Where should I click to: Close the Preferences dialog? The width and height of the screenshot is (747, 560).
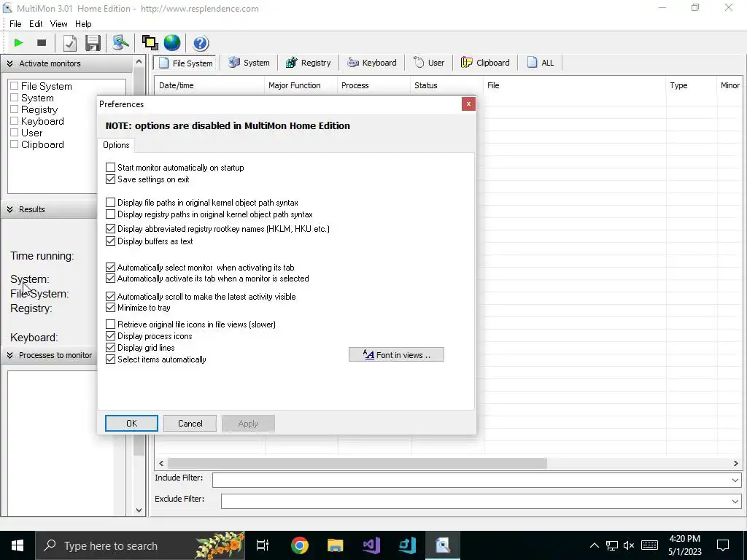(468, 104)
